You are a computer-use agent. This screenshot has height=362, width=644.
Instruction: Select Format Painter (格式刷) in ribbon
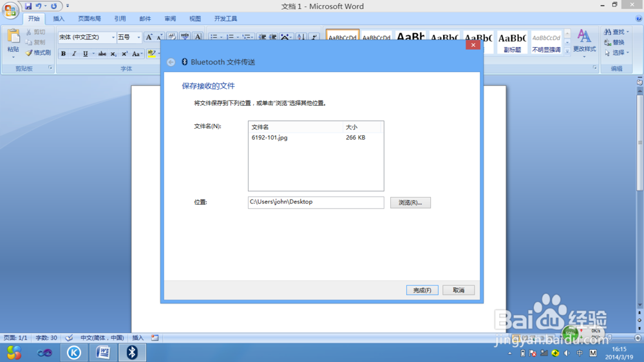click(x=38, y=53)
